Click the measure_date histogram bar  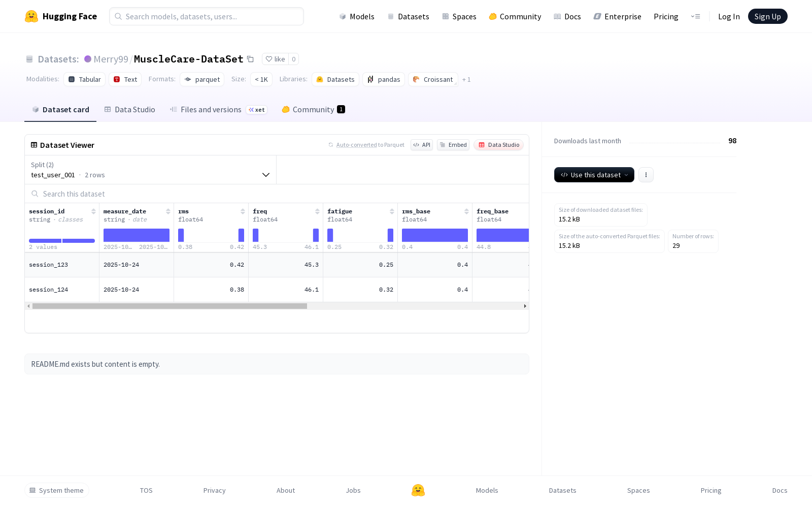[137, 235]
